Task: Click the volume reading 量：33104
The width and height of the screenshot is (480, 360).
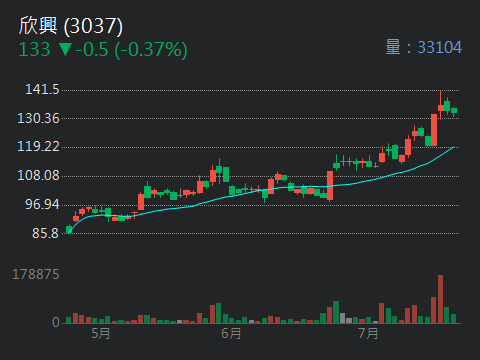Action: (x=424, y=47)
